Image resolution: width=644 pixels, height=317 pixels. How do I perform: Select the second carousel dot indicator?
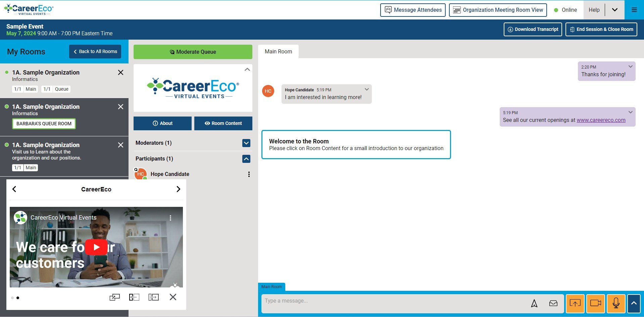pyautogui.click(x=18, y=298)
